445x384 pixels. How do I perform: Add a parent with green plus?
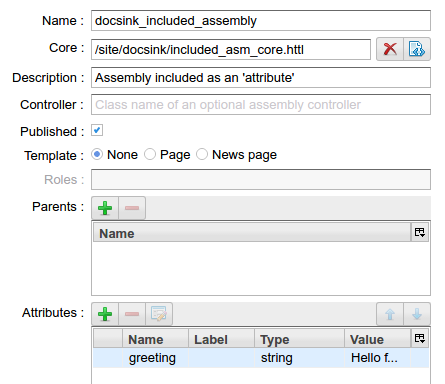(x=105, y=208)
